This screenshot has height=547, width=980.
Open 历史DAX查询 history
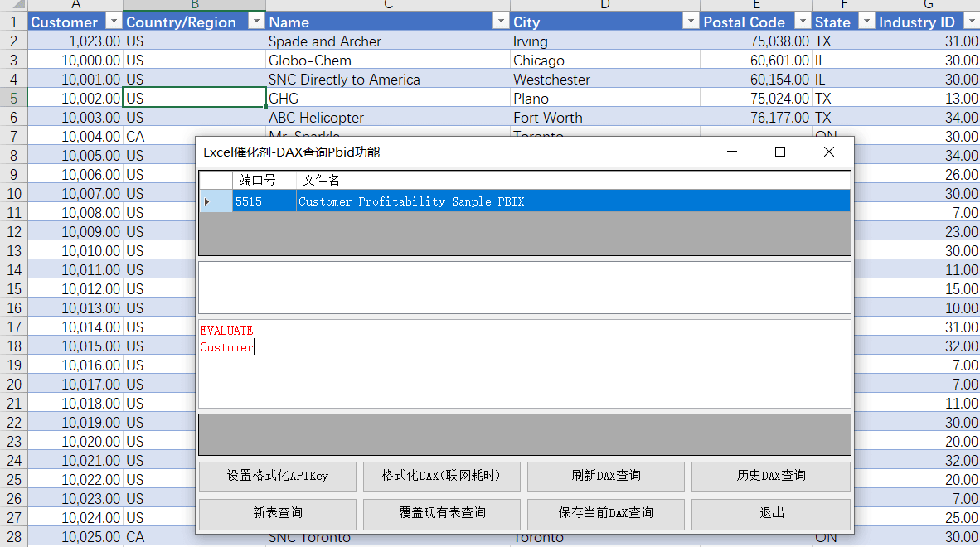coord(770,477)
